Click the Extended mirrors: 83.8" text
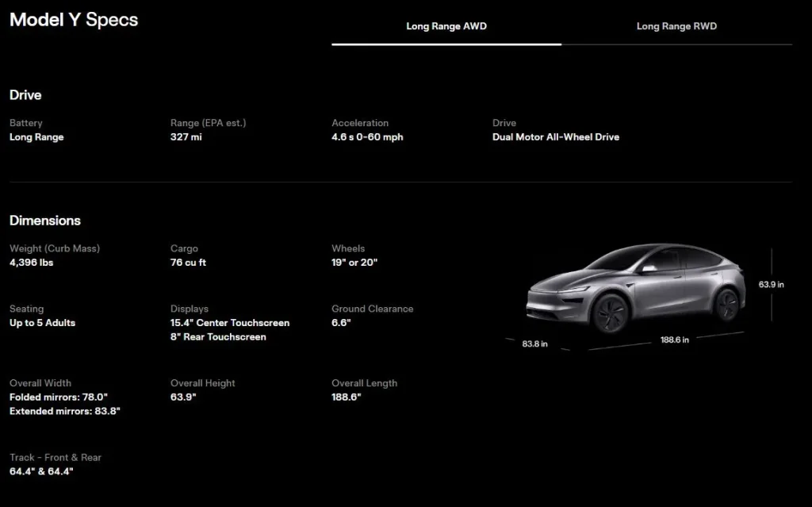 point(65,411)
